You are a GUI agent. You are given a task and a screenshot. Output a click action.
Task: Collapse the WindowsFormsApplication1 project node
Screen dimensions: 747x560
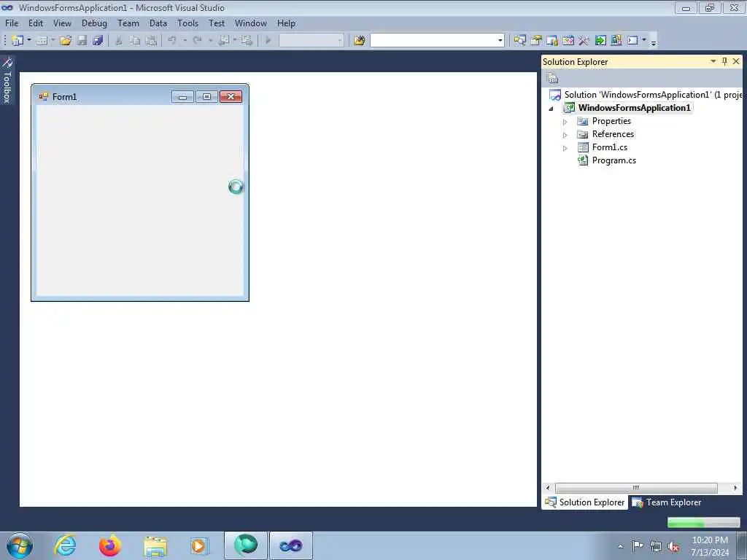point(551,109)
